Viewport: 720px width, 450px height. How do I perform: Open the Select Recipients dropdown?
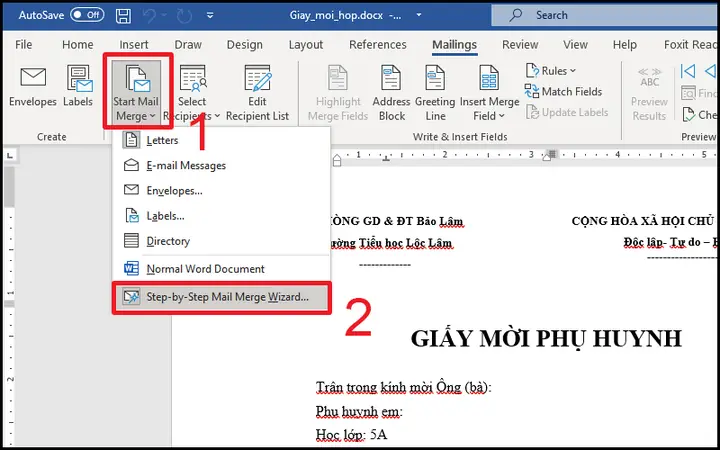point(192,92)
